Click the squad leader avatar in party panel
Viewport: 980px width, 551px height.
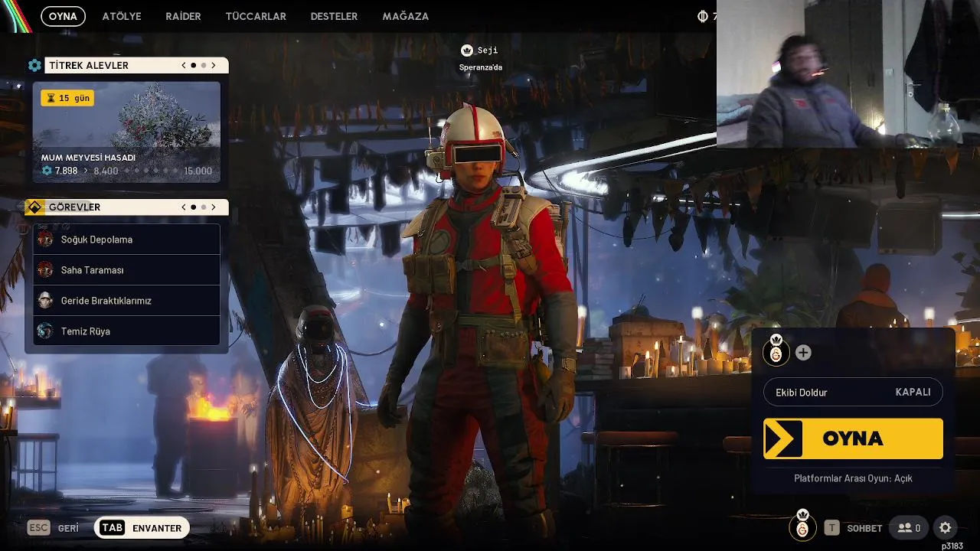click(x=776, y=351)
